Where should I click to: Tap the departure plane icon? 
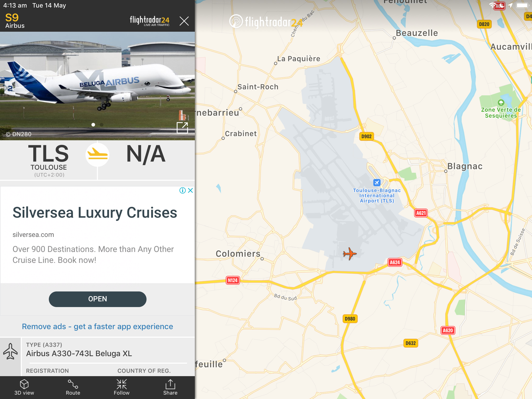[x=97, y=155]
